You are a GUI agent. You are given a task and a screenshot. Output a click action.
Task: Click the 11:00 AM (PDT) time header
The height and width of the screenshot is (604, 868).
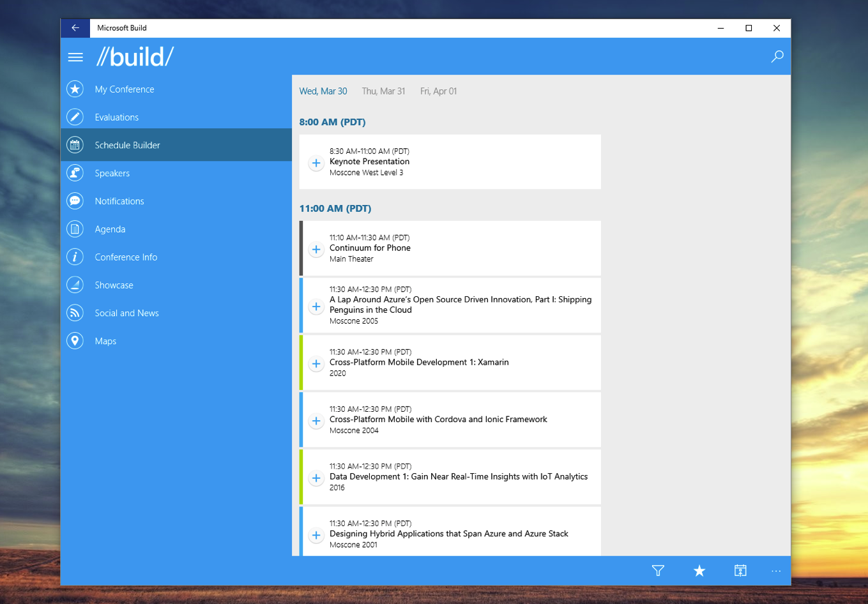335,208
